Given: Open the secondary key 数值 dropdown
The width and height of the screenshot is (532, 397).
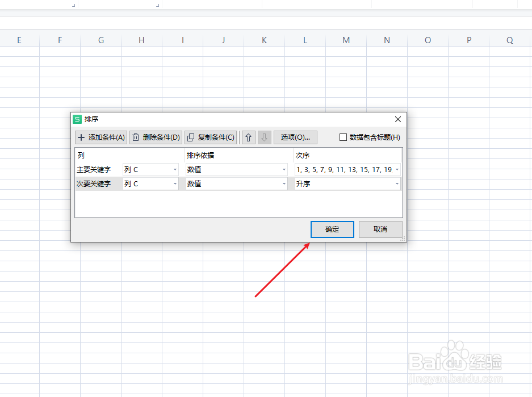Looking at the screenshot, I should (284, 183).
